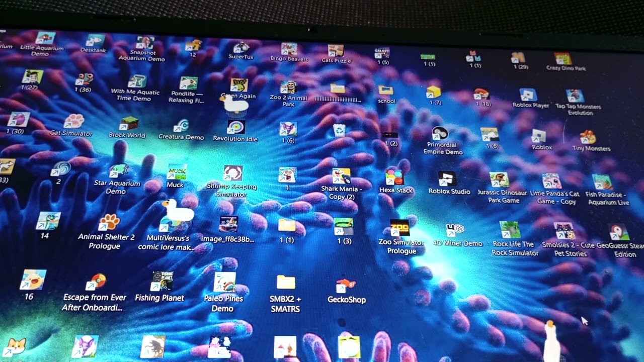Launch the Creatura Demo shortcut

coord(181,126)
